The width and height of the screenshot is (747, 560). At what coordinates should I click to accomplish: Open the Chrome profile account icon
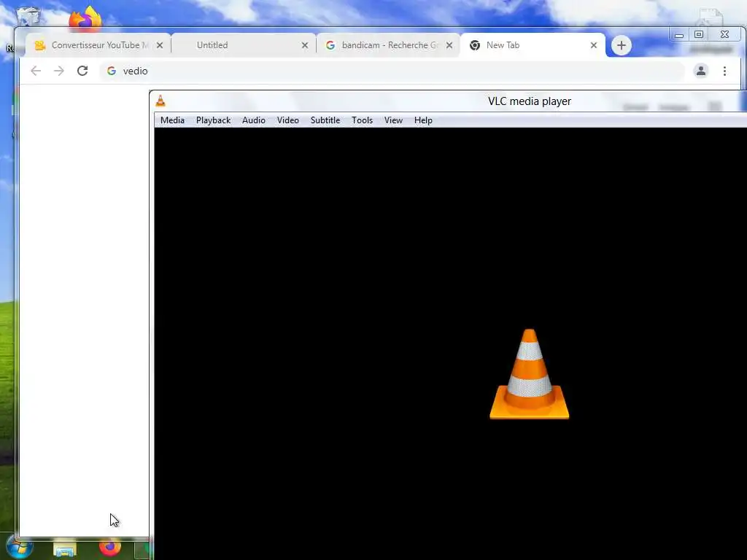coord(701,71)
